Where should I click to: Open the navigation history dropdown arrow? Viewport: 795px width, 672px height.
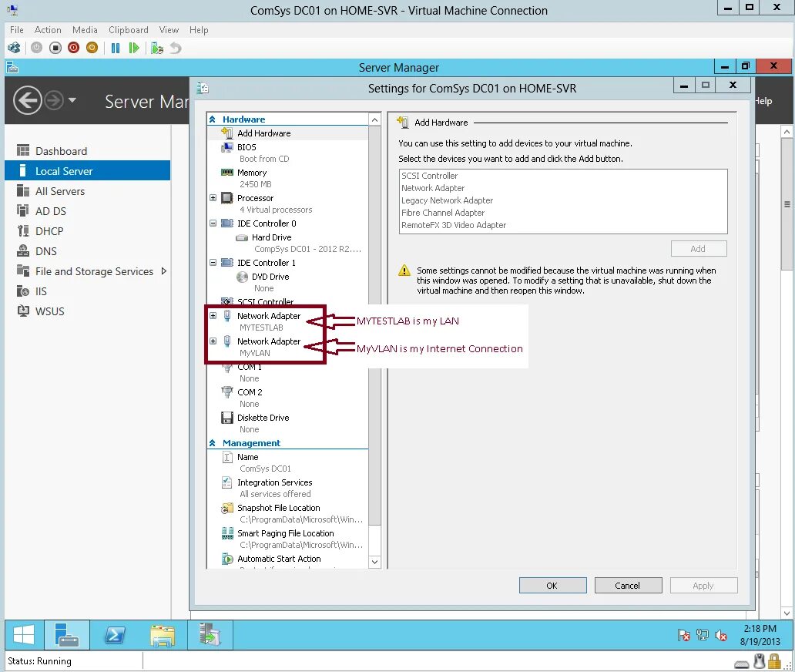[72, 100]
